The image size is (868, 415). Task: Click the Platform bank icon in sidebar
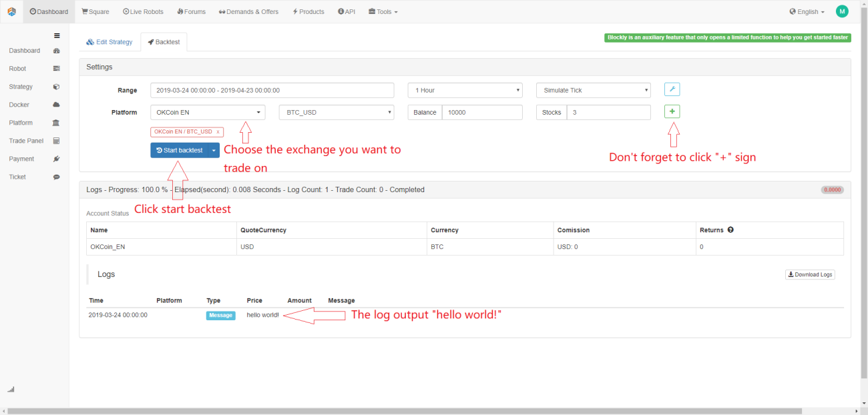[x=56, y=123]
